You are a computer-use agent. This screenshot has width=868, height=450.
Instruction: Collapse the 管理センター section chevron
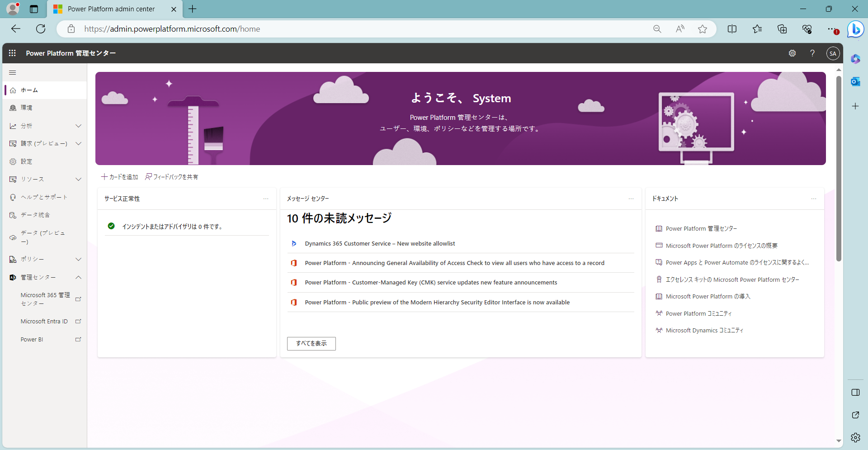78,277
